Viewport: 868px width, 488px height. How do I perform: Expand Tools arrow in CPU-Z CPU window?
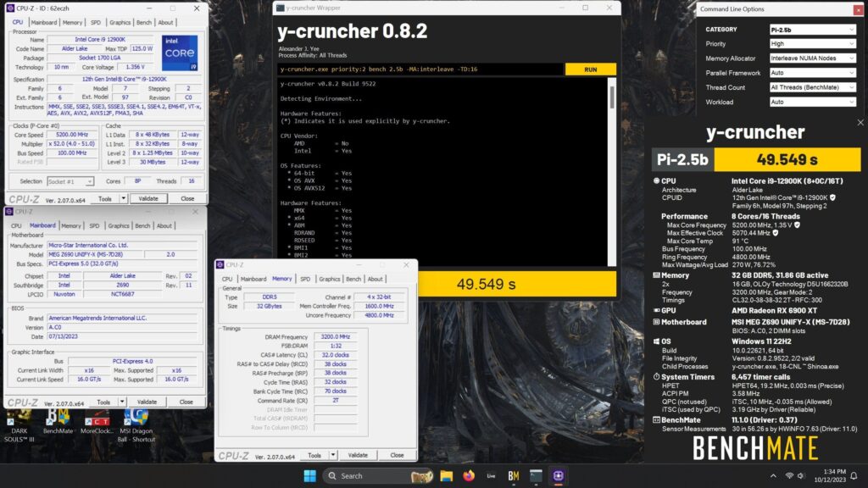point(123,198)
